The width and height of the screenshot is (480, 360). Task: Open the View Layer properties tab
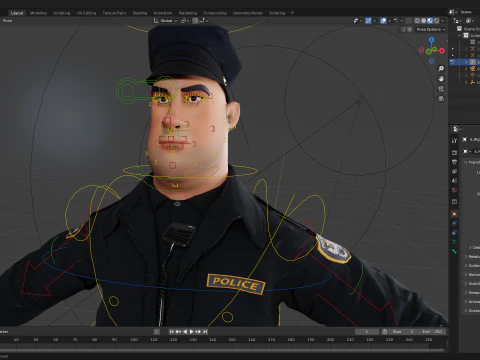(454, 171)
